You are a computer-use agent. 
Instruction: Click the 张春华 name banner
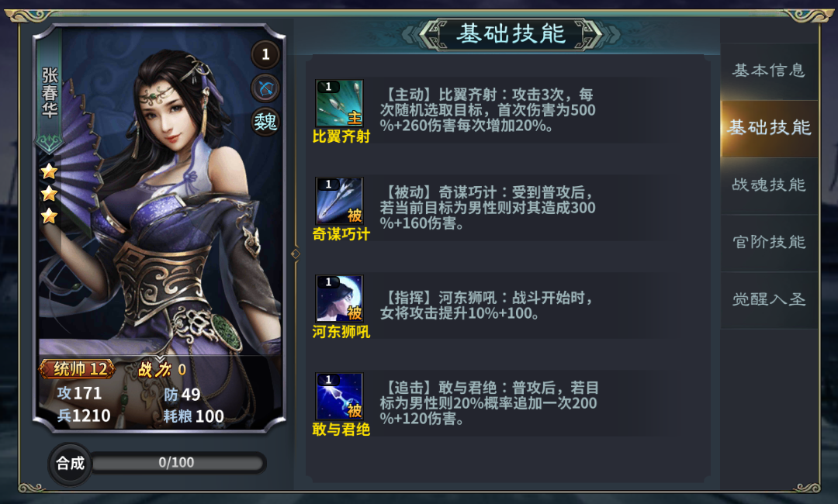coord(50,91)
